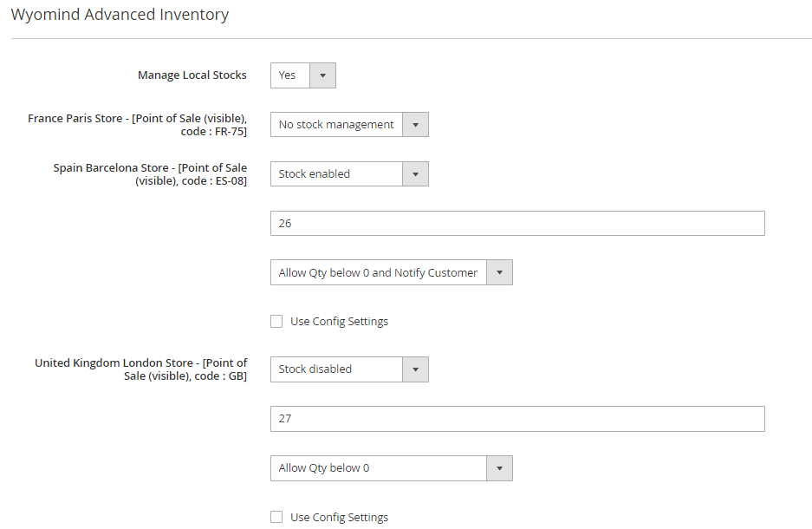Tick Use Config Settings checkbox for United Kingdom London Store
This screenshot has width=812, height=529.
(x=276, y=518)
